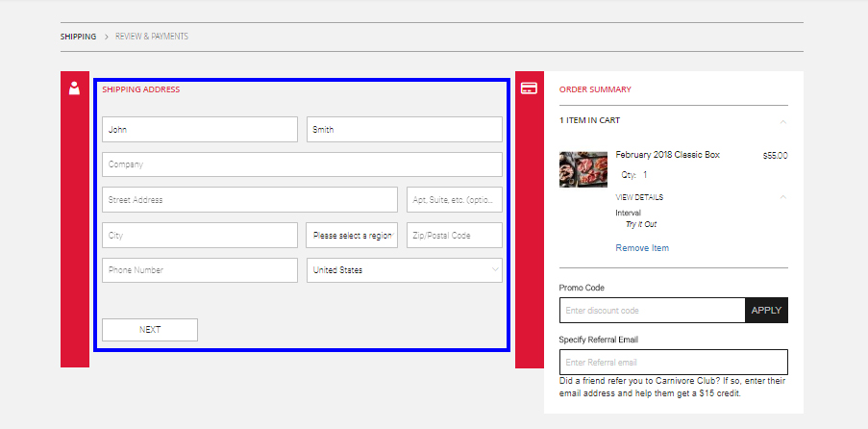Click the Classic Box product thumbnail
The image size is (868, 429).
[583, 169]
